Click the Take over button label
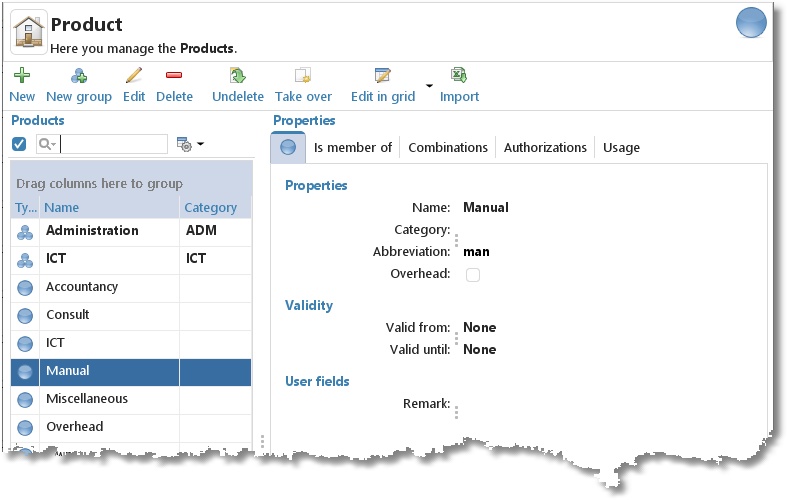Image resolution: width=788 pixels, height=502 pixels. [x=304, y=96]
